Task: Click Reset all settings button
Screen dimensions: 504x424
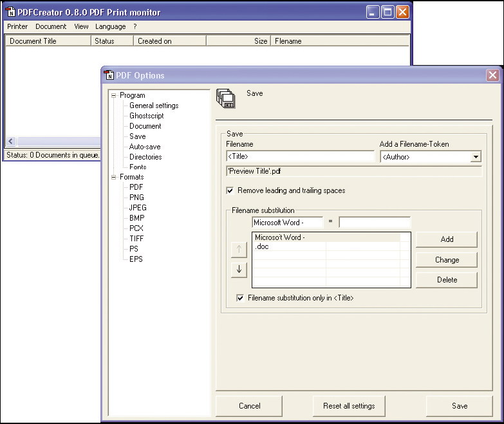Action: (349, 406)
